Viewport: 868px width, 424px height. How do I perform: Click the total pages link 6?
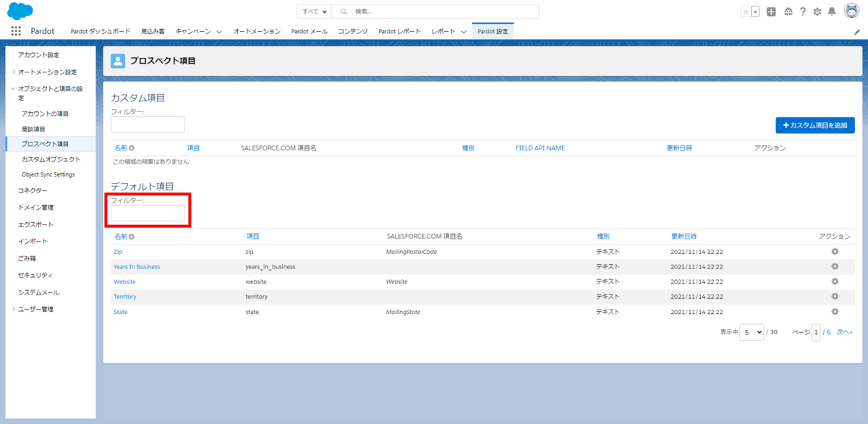pyautogui.click(x=829, y=332)
